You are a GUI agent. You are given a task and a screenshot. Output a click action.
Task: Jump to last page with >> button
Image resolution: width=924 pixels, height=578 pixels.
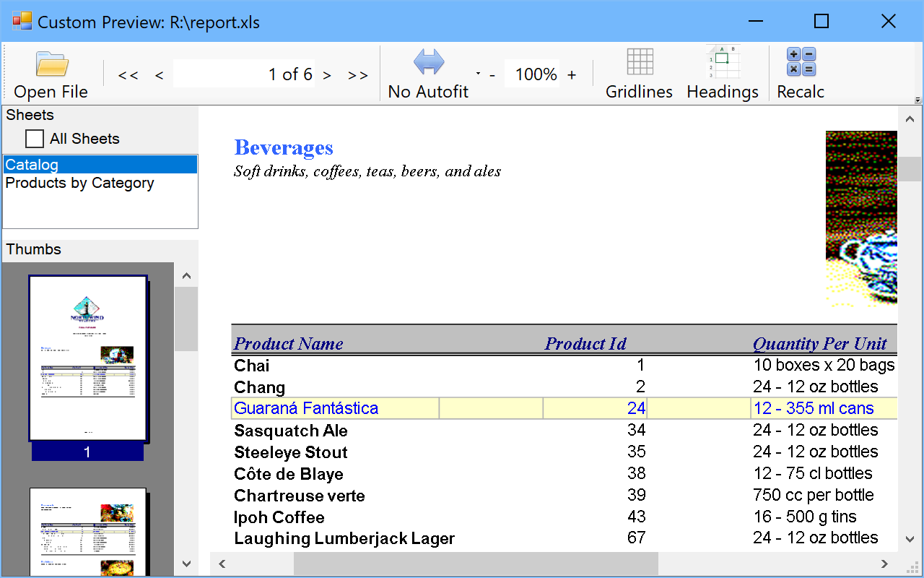358,75
